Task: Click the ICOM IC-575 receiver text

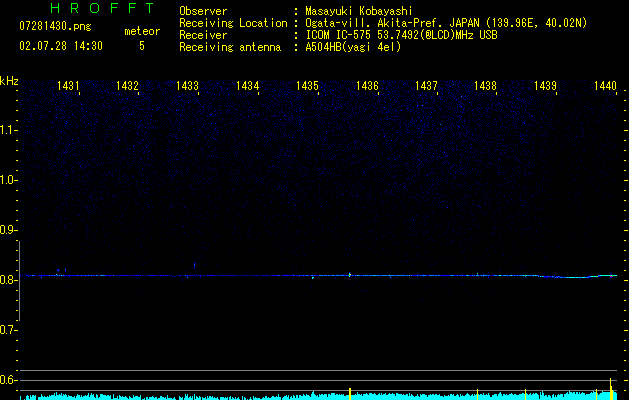Action: (401, 35)
